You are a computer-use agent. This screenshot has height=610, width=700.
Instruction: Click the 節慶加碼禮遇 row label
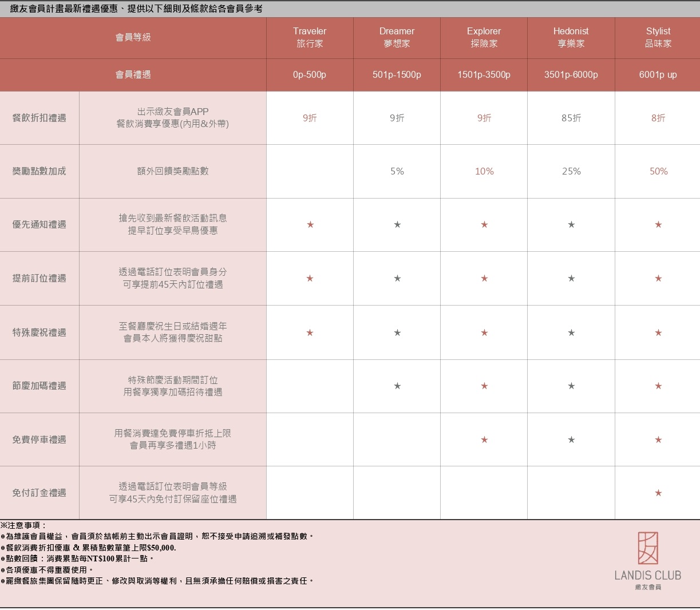point(39,386)
